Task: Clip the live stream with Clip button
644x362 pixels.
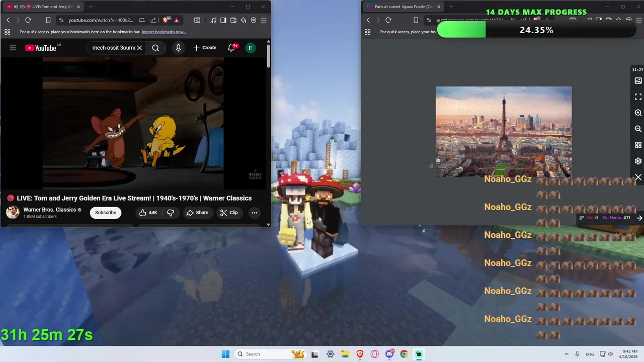Action: tap(229, 213)
